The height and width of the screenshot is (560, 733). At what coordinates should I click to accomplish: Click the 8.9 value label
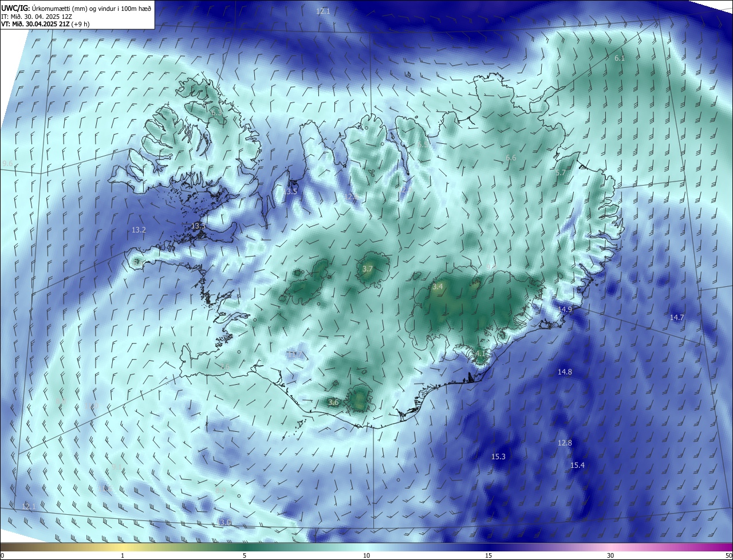[x=220, y=490]
